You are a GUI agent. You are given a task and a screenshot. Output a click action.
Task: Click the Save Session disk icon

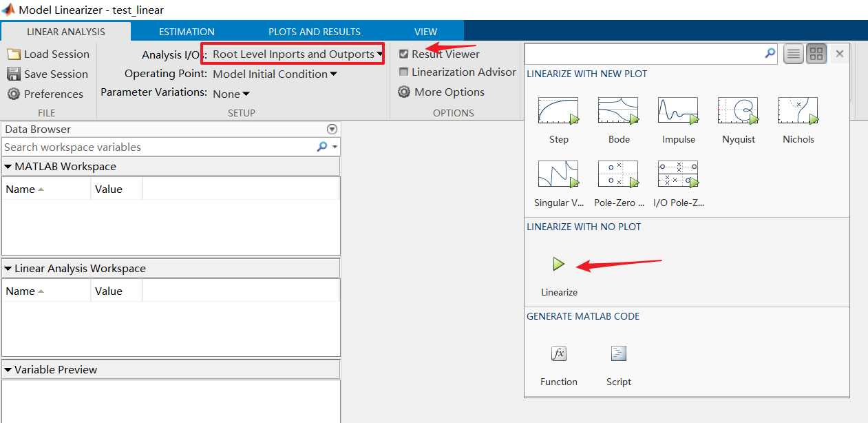[x=14, y=74]
